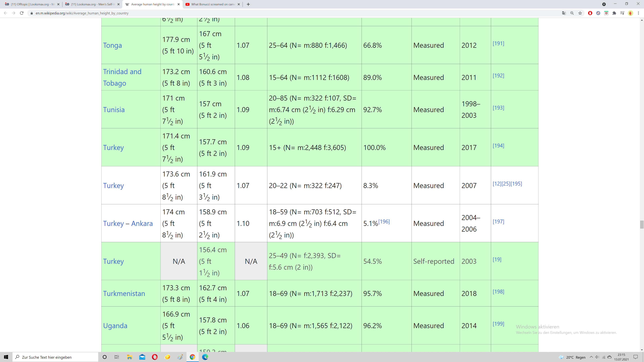The width and height of the screenshot is (644, 362).
Task: Open the orange-slice app on the taskbar
Action: pos(167,357)
